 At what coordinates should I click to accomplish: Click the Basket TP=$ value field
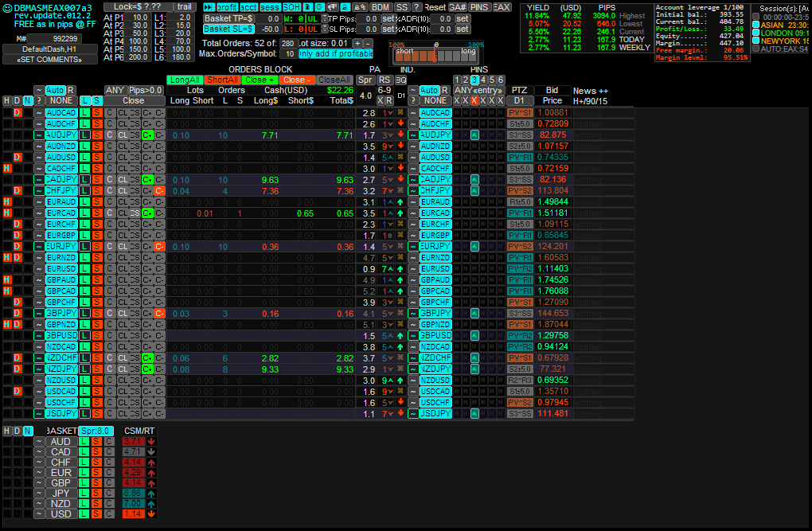(268, 18)
